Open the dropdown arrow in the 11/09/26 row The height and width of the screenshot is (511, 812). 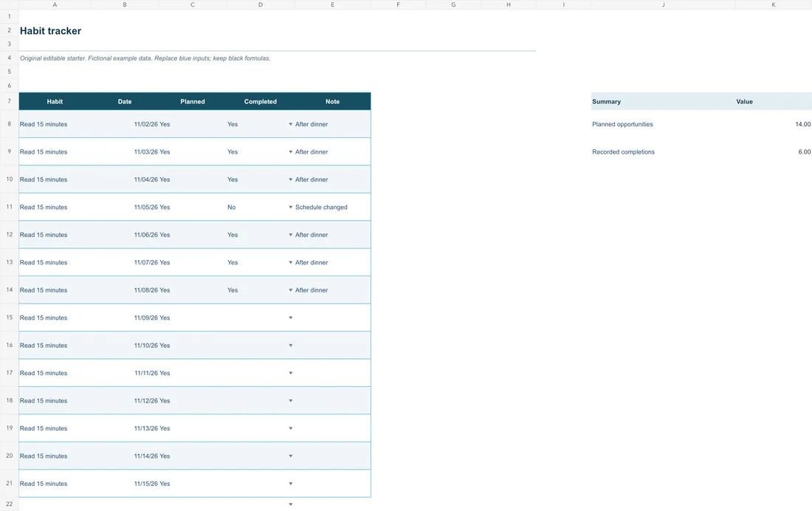point(291,318)
